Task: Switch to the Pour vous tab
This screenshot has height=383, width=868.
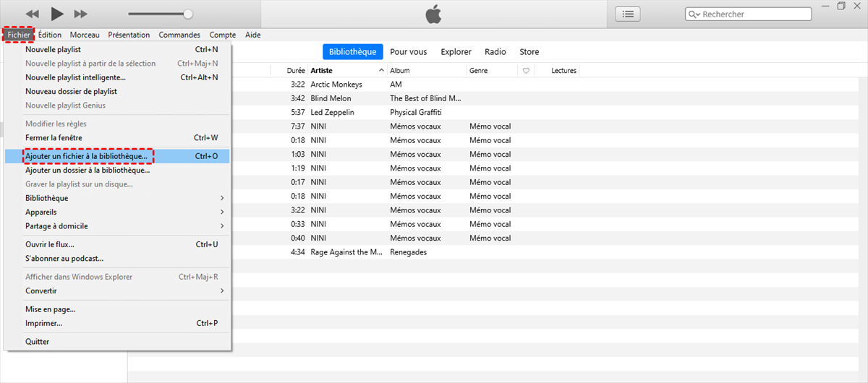Action: (x=408, y=52)
